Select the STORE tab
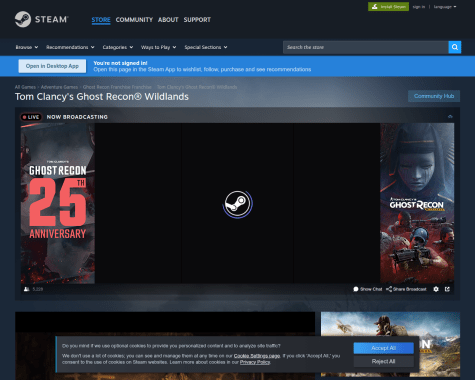The image size is (475, 380). (101, 20)
